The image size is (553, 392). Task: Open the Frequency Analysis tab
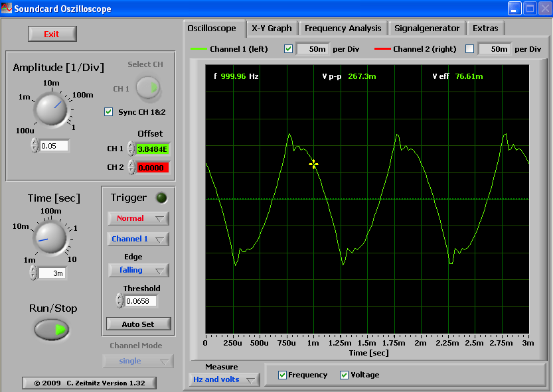coord(343,29)
